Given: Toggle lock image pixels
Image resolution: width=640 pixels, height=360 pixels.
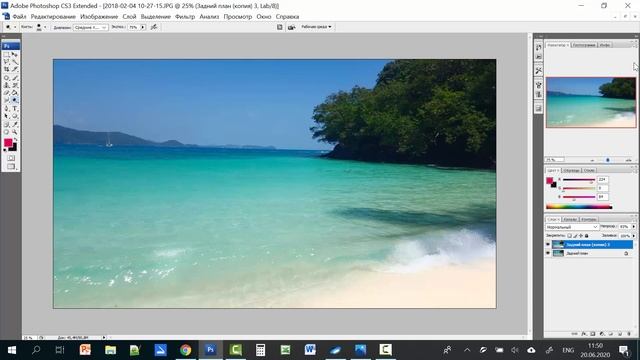Looking at the screenshot, I should [575, 236].
